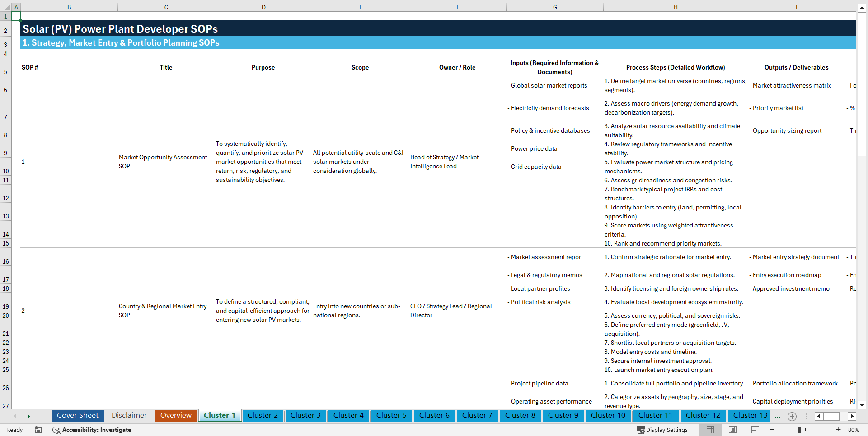Screen dimensions: 868x436
Task: Select the Disclaimer sheet tab
Action: click(129, 416)
